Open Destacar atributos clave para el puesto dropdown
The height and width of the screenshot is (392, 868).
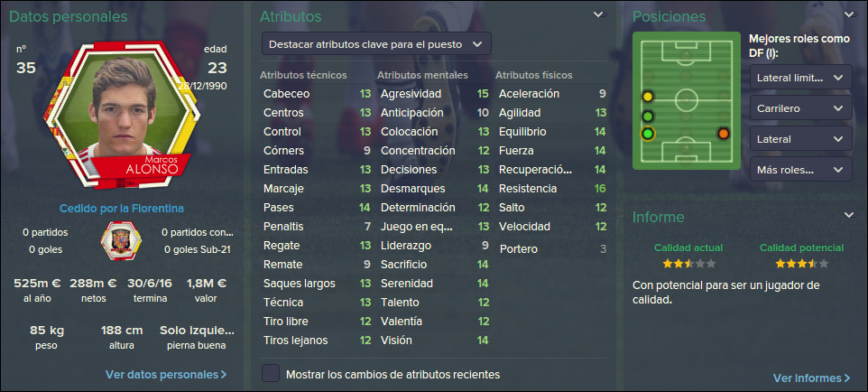click(376, 43)
